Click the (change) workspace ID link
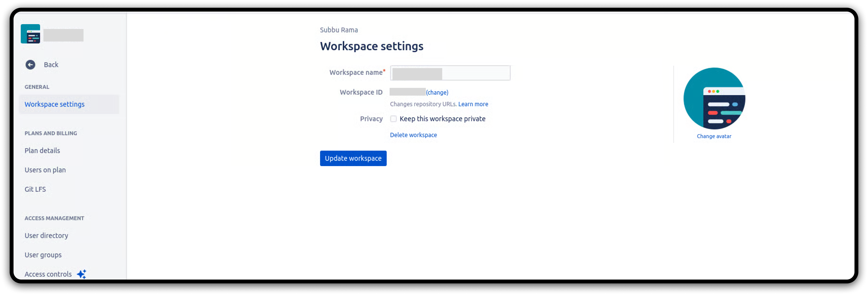This screenshot has width=868, height=295. tap(437, 92)
